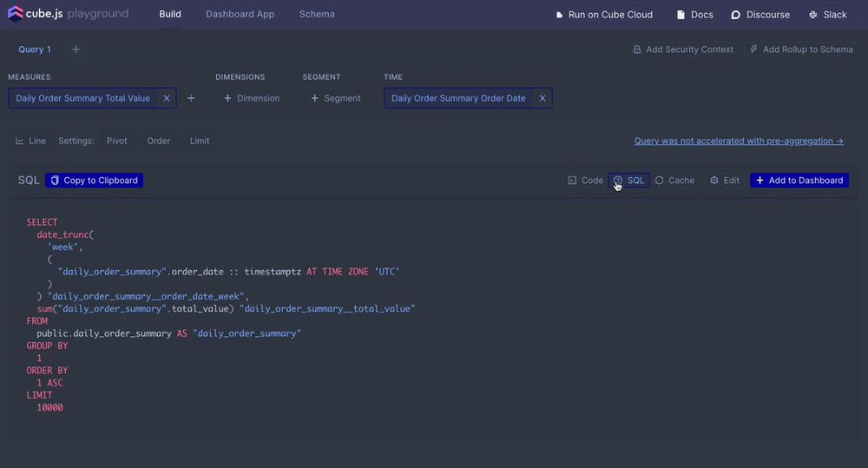The height and width of the screenshot is (468, 868).
Task: Switch to Dashboard App tab
Action: coord(240,15)
